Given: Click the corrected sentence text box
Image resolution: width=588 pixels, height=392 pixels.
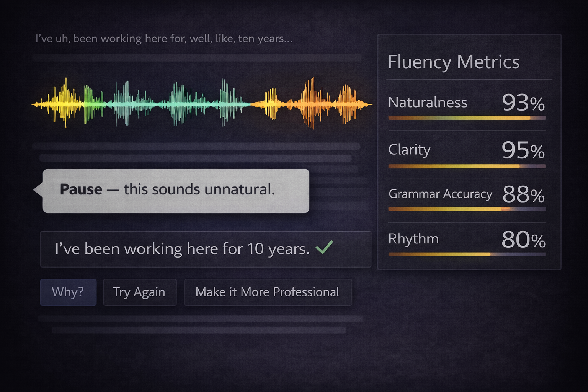Looking at the screenshot, I should tap(206, 249).
